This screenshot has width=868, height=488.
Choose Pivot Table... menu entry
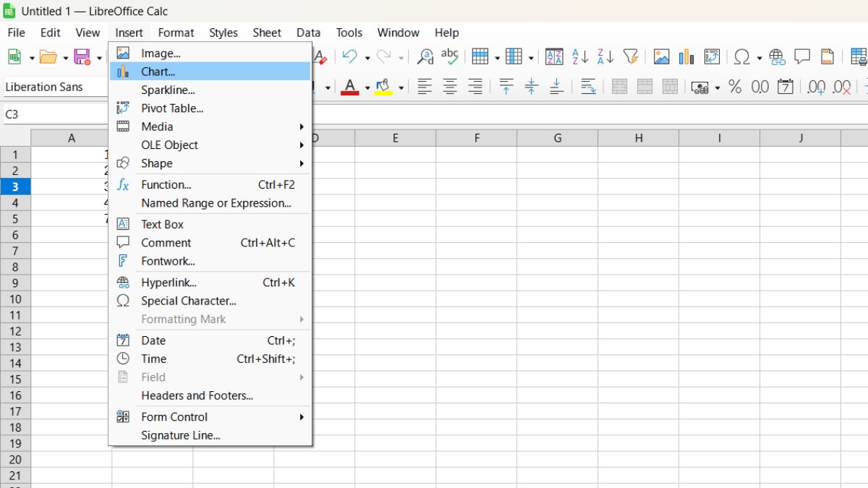coord(210,108)
